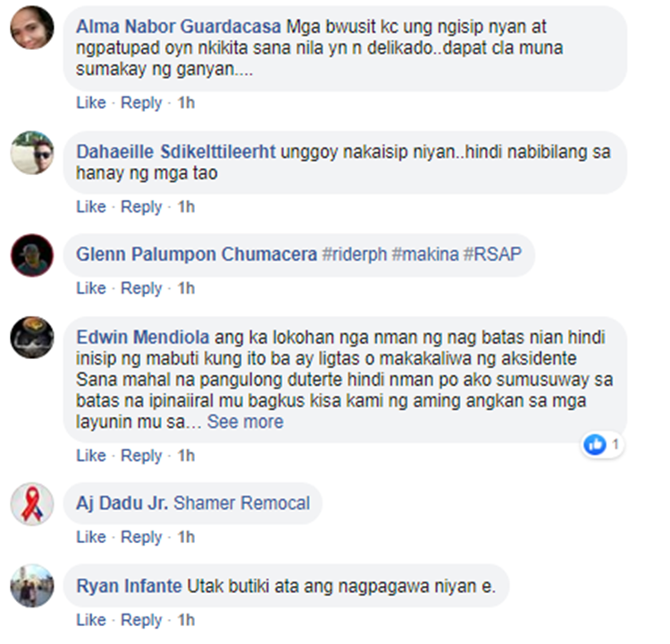Like Edwin Mendiola's comment
Screen dimensions: 670x644
pos(91,456)
